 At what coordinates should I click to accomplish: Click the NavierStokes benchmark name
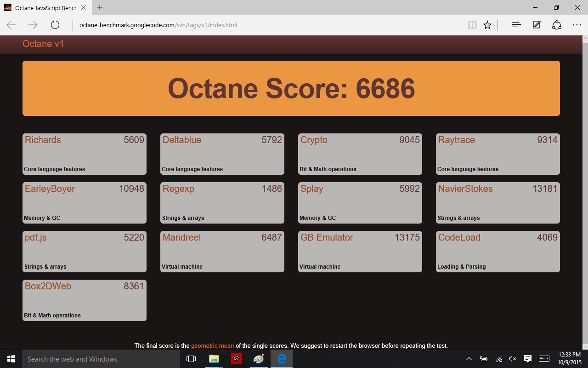[465, 189]
